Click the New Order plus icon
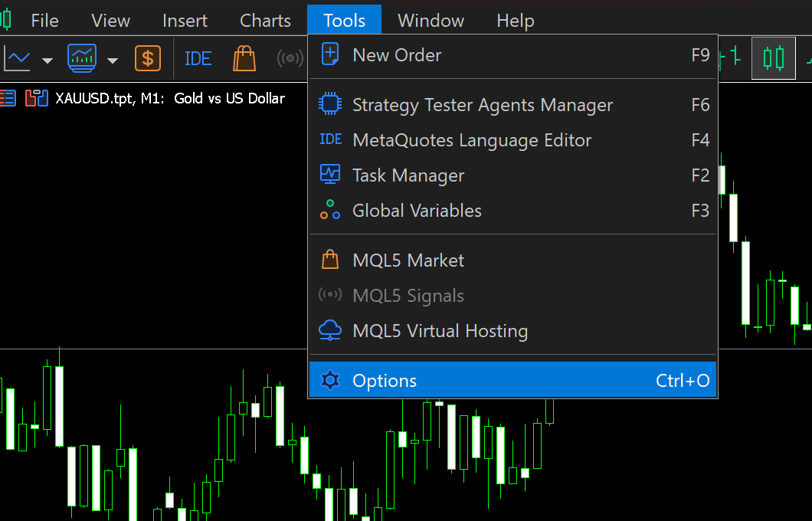Image resolution: width=812 pixels, height=521 pixels. (x=330, y=54)
